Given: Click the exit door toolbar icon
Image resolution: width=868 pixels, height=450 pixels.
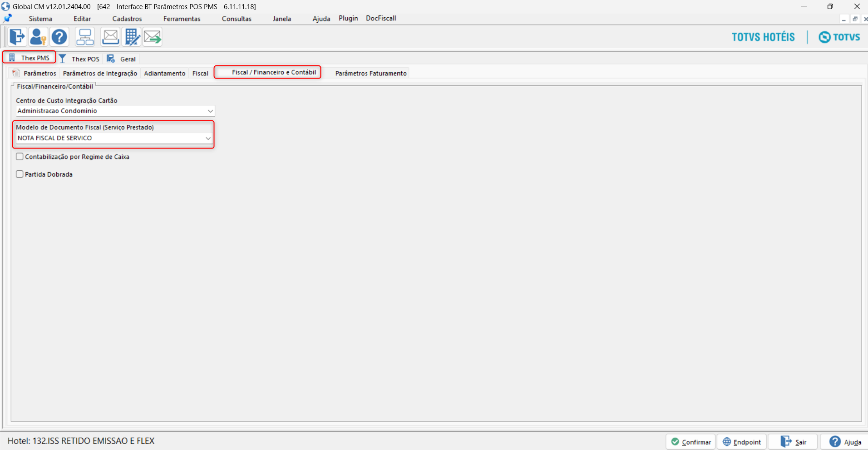Looking at the screenshot, I should [x=17, y=37].
